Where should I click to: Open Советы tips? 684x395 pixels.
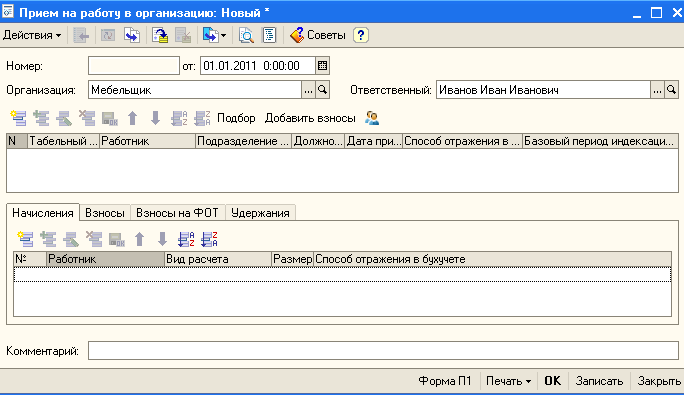click(318, 35)
